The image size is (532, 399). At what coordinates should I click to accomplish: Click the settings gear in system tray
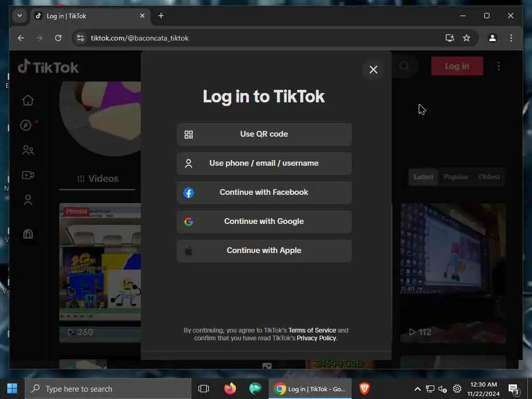[457, 389]
